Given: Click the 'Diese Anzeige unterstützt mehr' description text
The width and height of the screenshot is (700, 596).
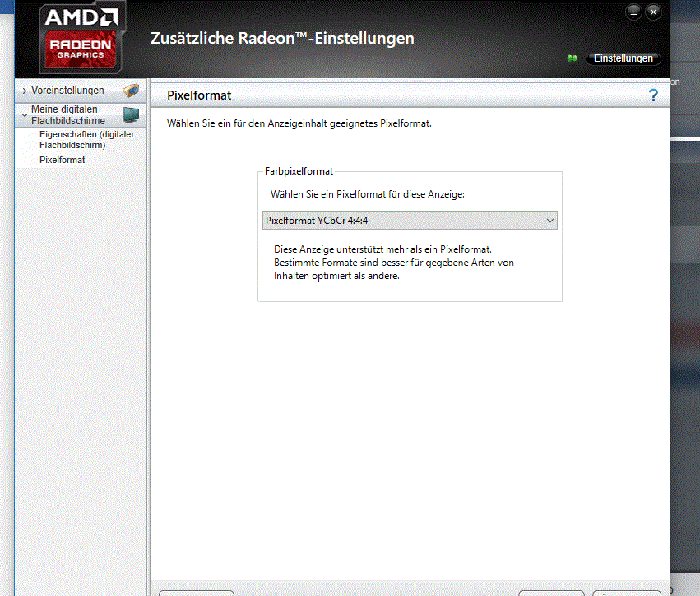Looking at the screenshot, I should pyautogui.click(x=394, y=263).
